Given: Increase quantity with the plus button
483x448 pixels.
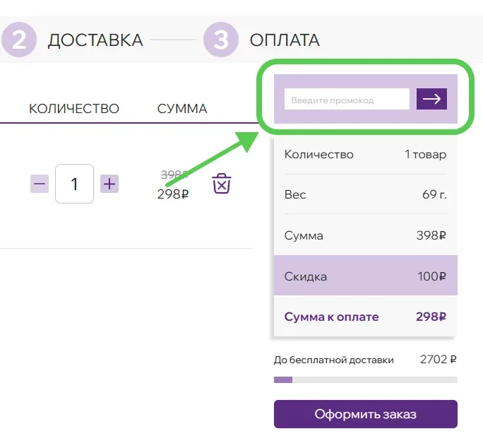Looking at the screenshot, I should 109,184.
